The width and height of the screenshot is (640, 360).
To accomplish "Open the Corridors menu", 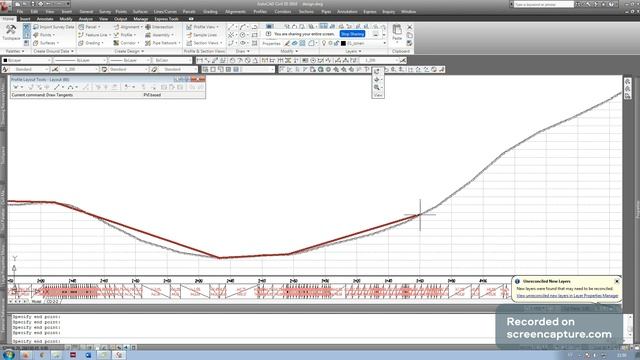I will pos(283,11).
